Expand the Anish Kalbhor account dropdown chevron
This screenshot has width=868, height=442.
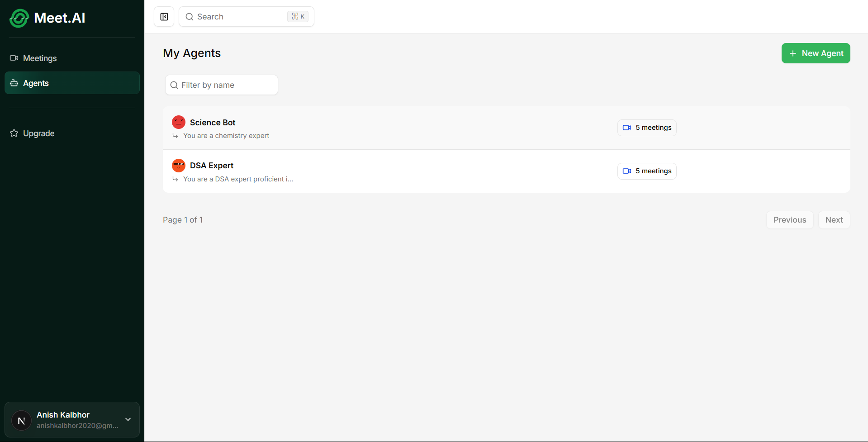(128, 420)
